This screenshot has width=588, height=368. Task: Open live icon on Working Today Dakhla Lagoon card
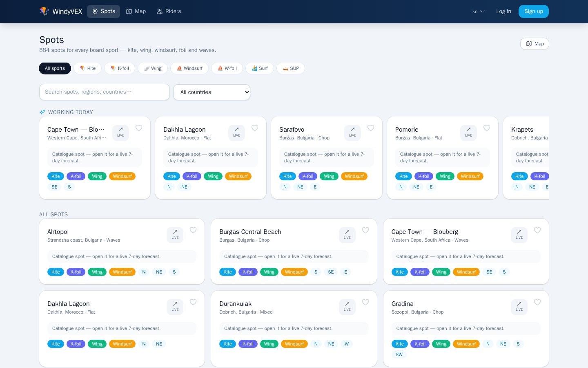point(236,132)
